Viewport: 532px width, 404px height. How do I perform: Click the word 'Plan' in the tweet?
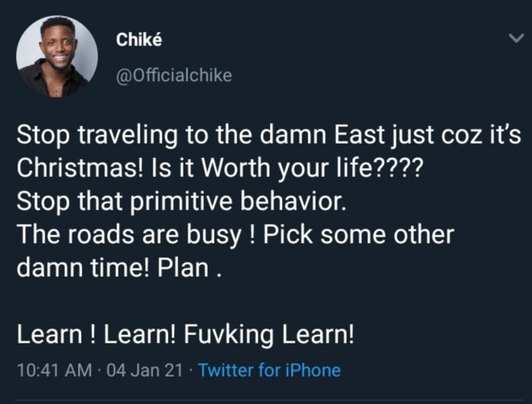pyautogui.click(x=182, y=266)
